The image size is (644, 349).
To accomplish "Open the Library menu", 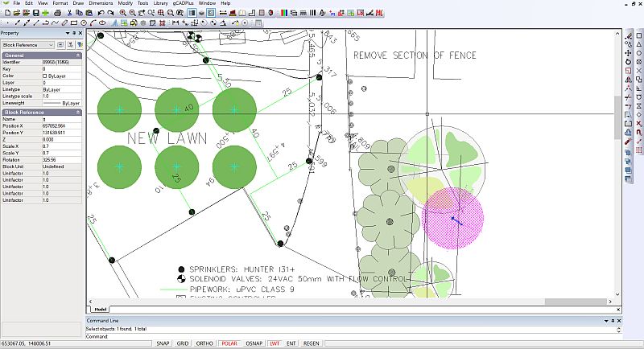I will pos(160,3).
